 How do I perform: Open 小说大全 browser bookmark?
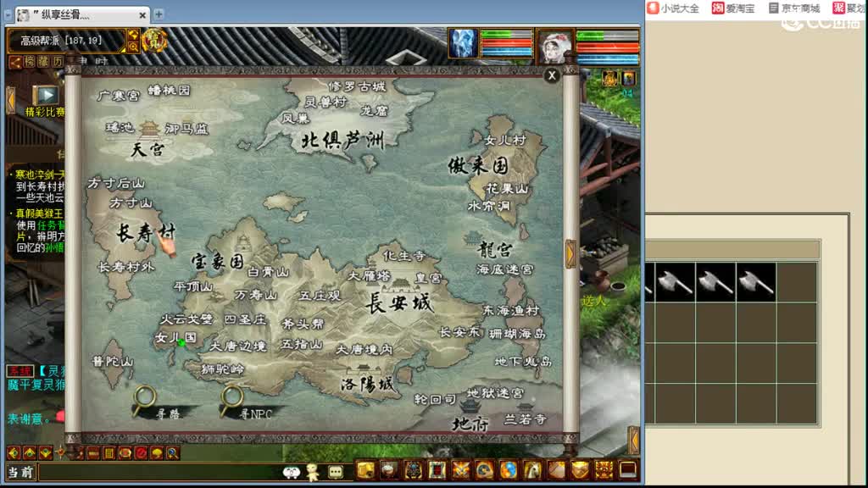674,8
